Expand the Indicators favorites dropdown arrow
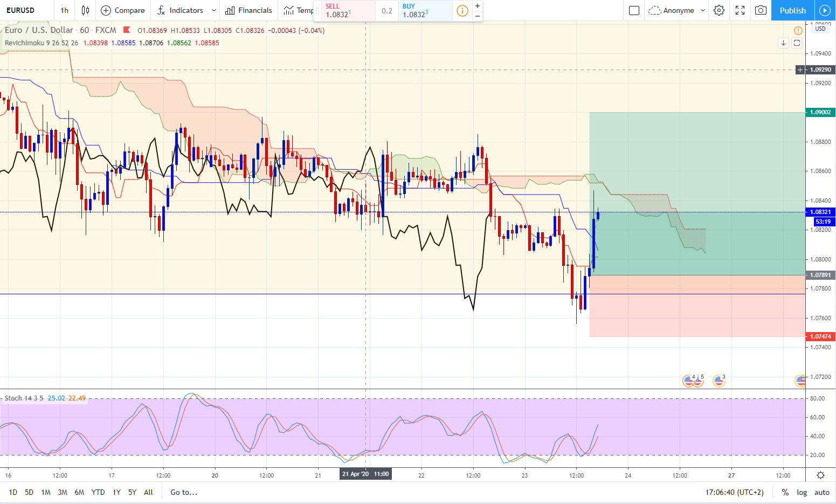This screenshot has height=504, width=836. [213, 10]
